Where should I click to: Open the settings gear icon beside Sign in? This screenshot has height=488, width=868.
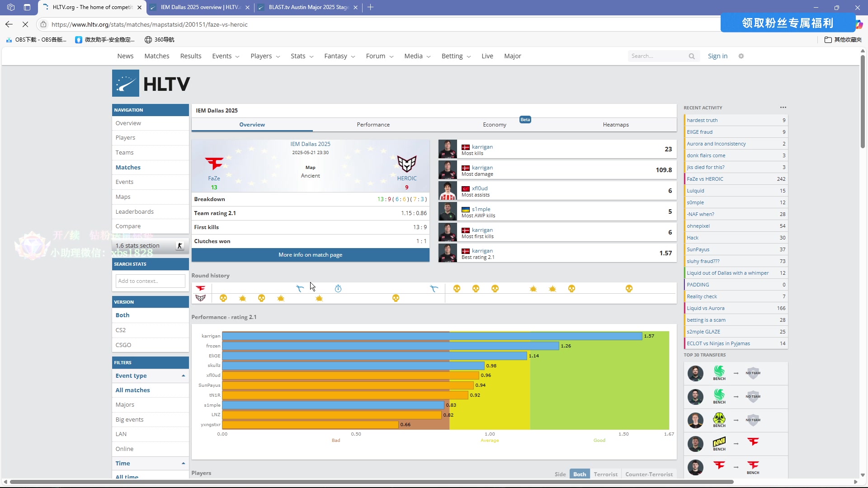click(741, 56)
